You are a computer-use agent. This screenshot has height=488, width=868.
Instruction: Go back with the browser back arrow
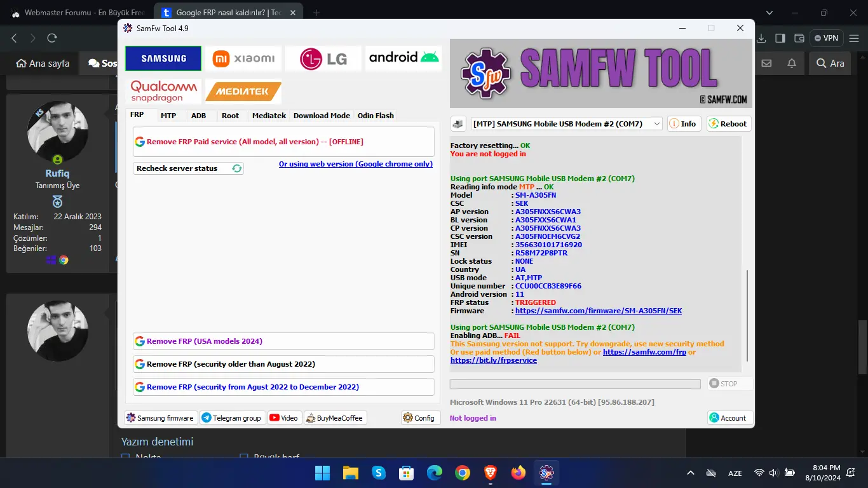14,38
